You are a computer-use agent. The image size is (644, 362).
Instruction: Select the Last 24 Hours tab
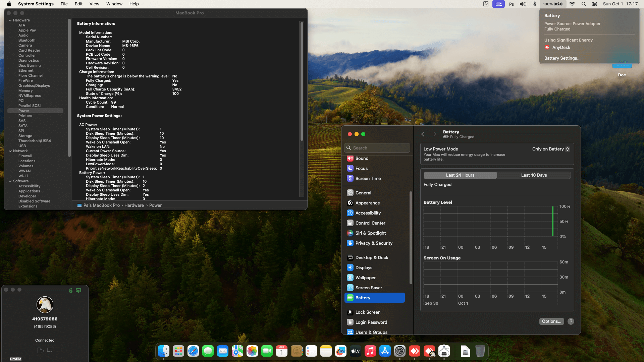pyautogui.click(x=460, y=175)
